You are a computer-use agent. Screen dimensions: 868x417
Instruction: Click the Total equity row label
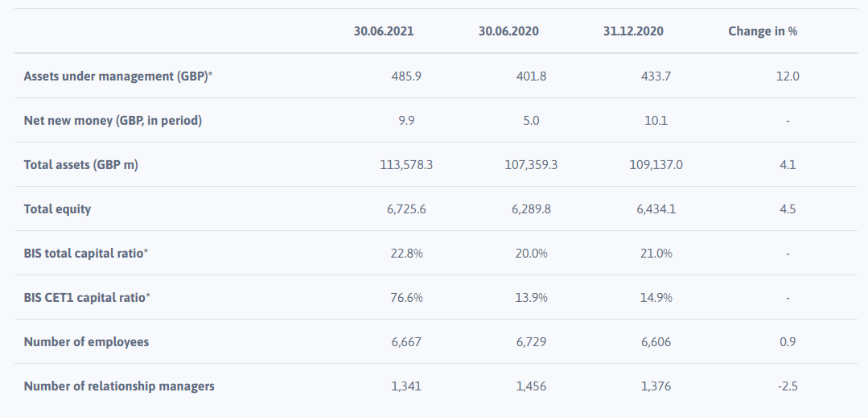[57, 209]
